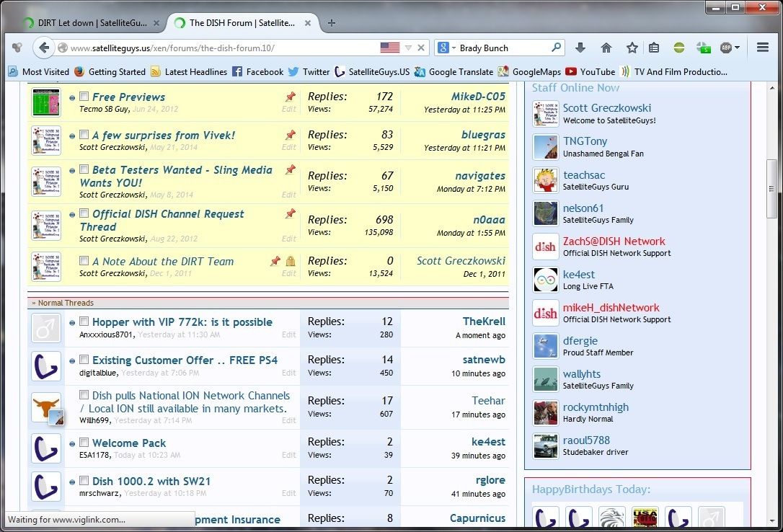
Task: Select checkbox for Hopper with VIP 772k thread
Action: pyautogui.click(x=84, y=322)
